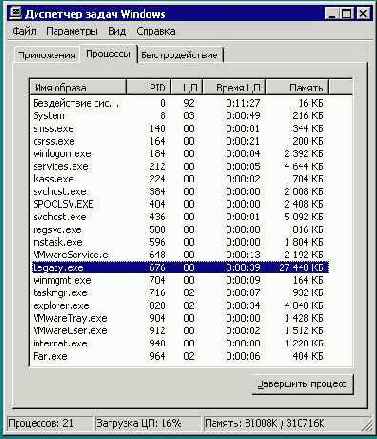
Task: Select the smss.exe process
Action: [180, 129]
